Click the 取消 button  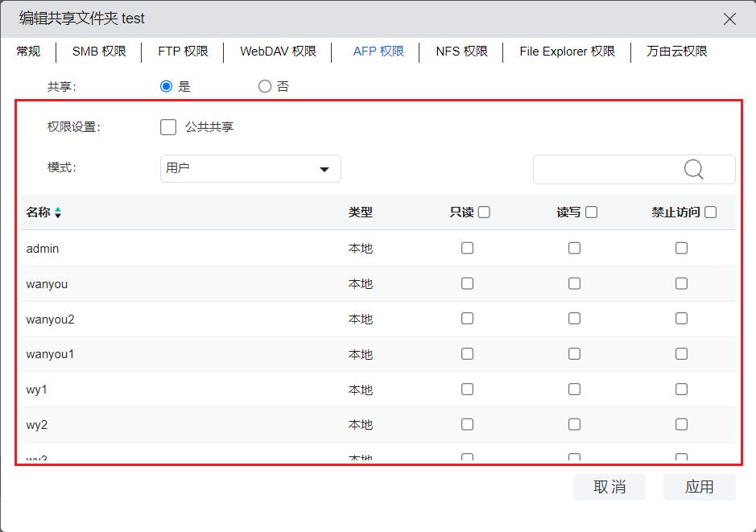609,487
